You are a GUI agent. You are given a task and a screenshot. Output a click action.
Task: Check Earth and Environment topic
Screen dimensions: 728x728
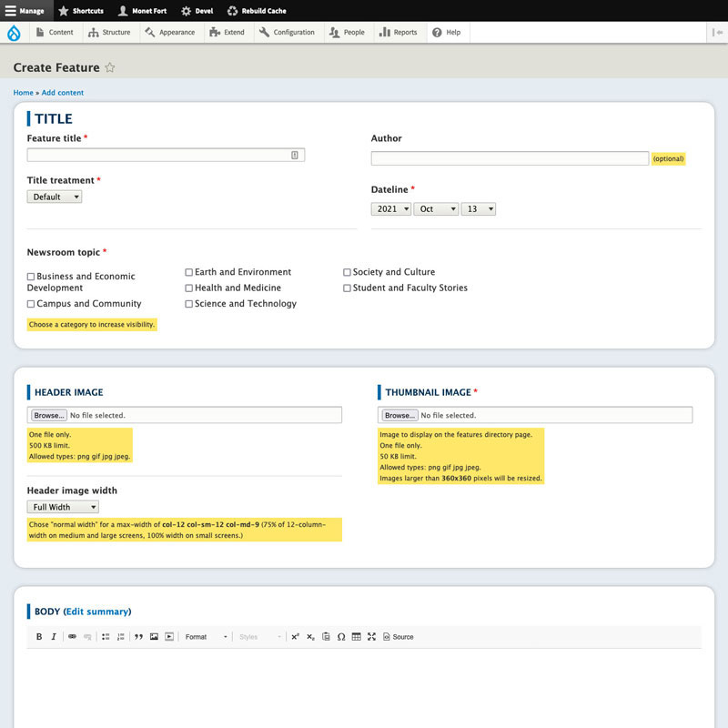click(189, 272)
